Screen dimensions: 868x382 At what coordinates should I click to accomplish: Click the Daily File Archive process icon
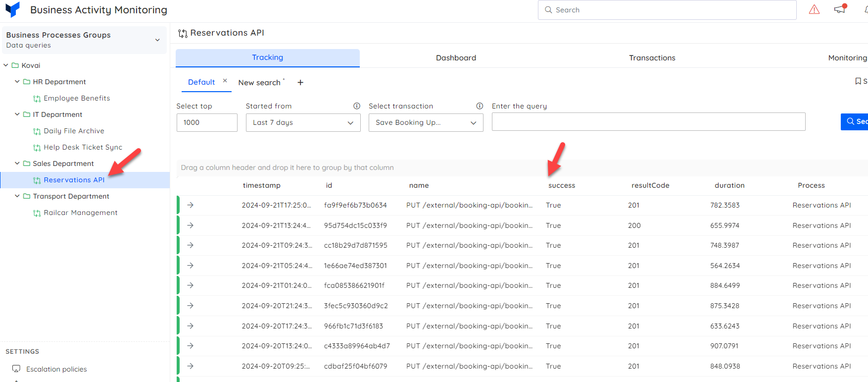coord(37,131)
